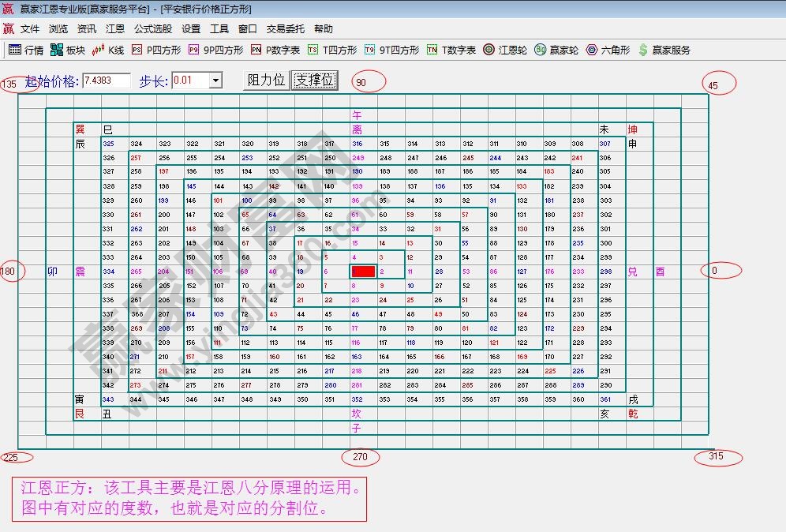This screenshot has height=532, width=786.
Task: Open the 行情 market quotes tool
Action: pyautogui.click(x=25, y=50)
